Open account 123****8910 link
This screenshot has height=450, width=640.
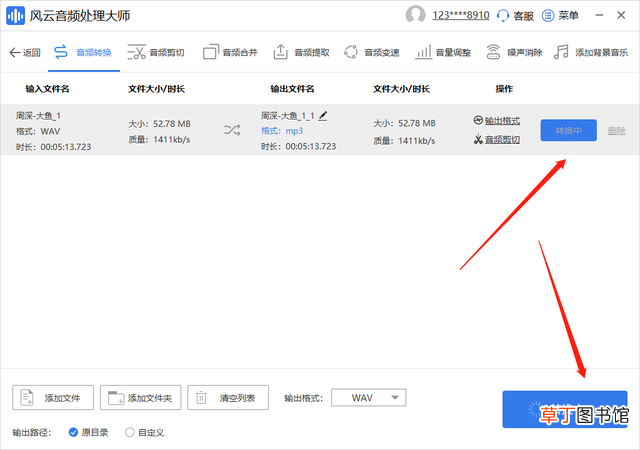[x=461, y=16]
